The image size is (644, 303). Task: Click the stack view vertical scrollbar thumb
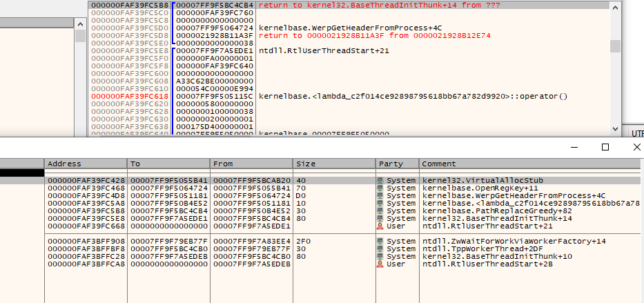615,46
